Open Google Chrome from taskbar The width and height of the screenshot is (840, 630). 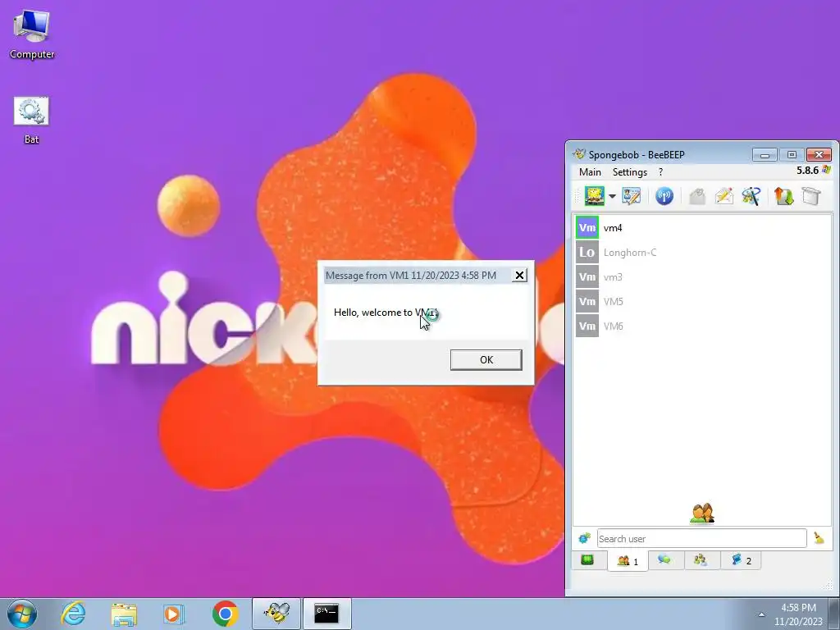click(225, 614)
